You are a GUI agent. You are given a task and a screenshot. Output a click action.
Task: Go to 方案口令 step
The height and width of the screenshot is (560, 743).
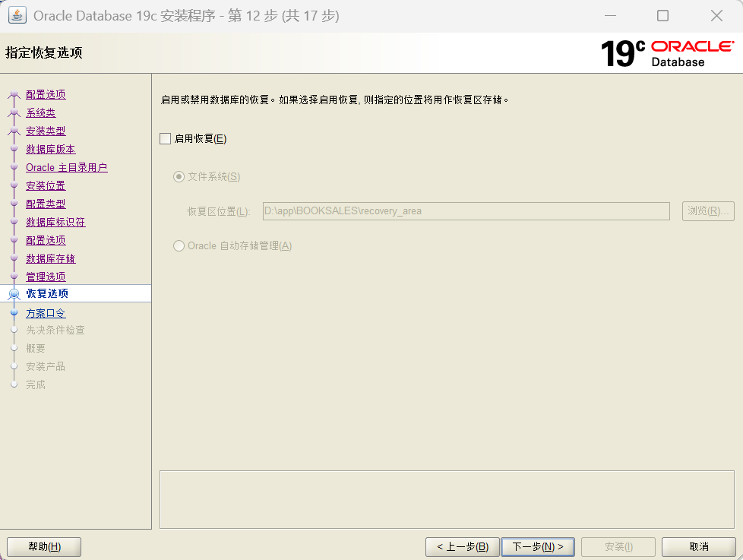click(46, 313)
